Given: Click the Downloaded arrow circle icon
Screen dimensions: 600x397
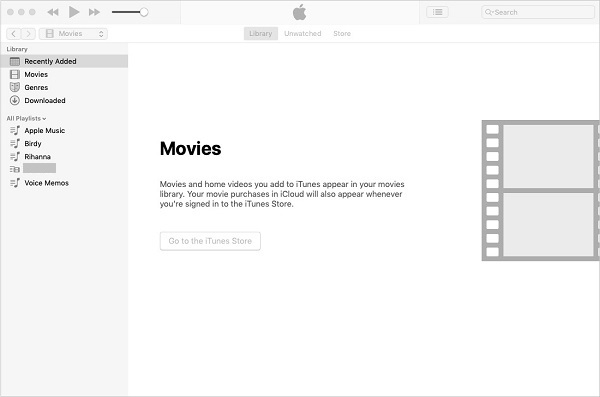Looking at the screenshot, I should pos(15,100).
